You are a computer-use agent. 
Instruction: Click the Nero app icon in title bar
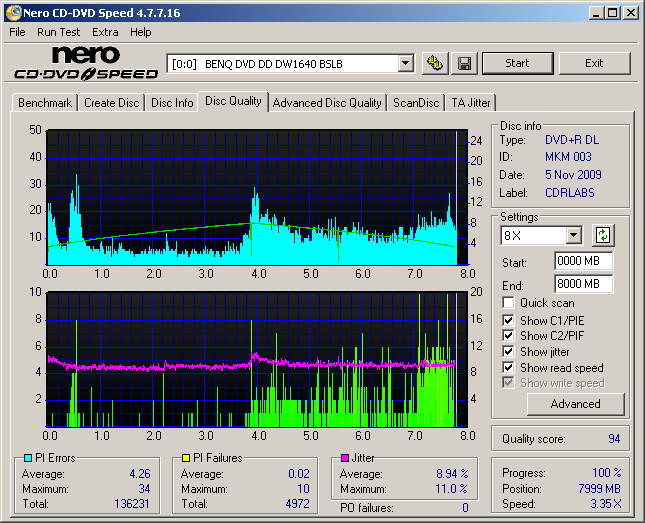(x=12, y=13)
